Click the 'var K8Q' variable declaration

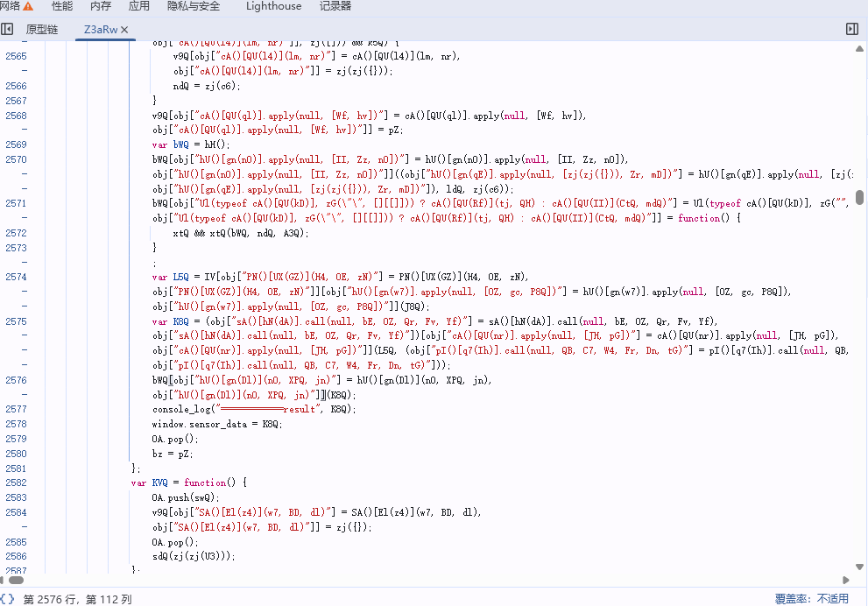[171, 321]
